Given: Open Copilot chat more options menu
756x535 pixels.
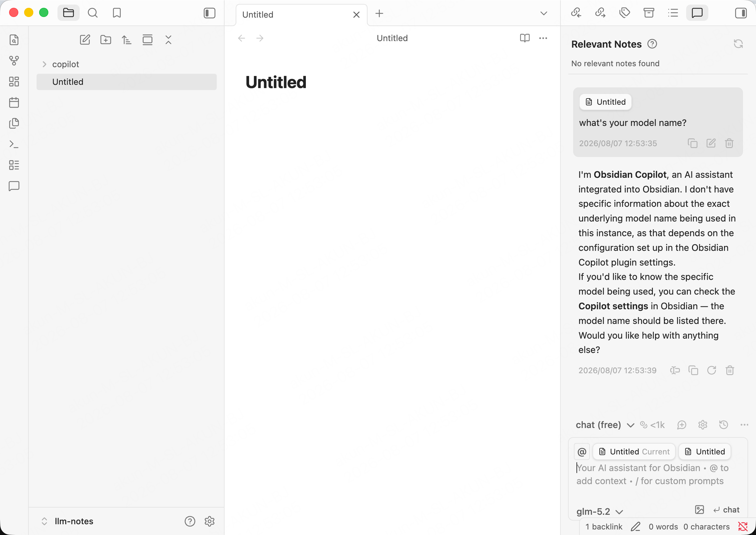Looking at the screenshot, I should (x=744, y=425).
